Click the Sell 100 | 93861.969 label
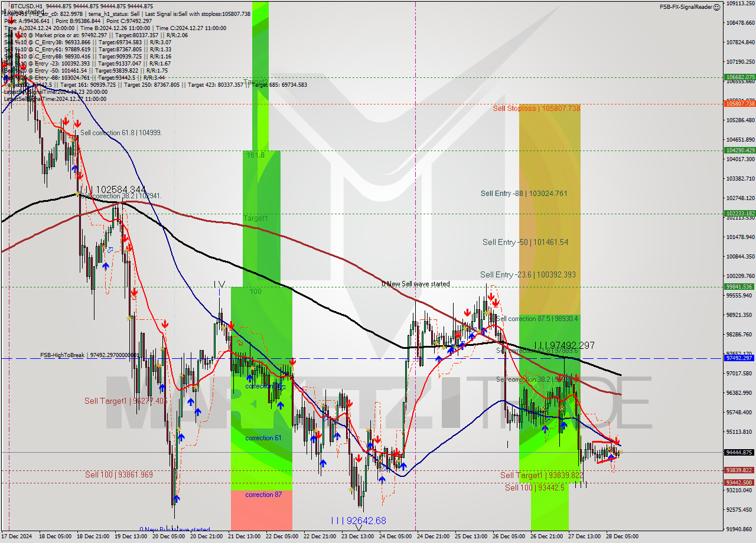756x543 pixels. [119, 475]
